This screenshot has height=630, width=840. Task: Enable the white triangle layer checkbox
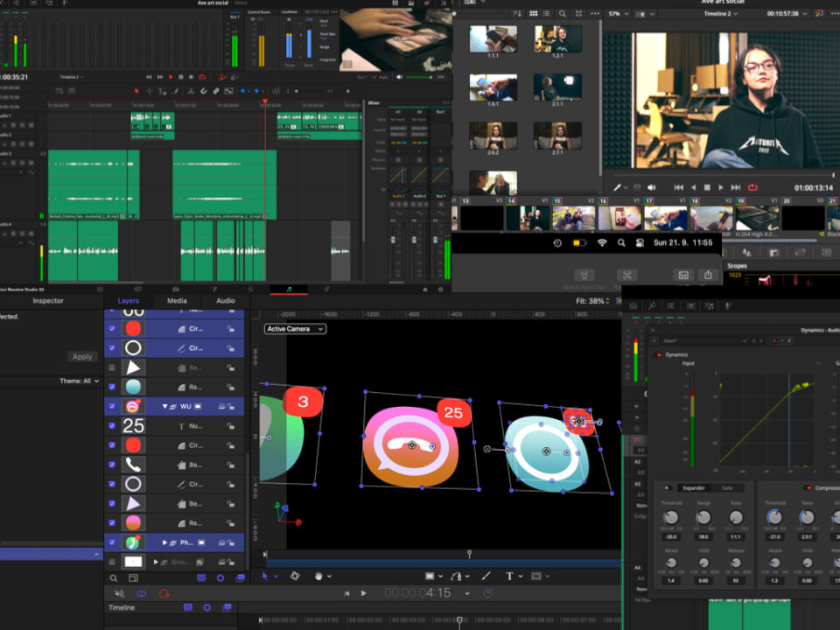coord(112,367)
